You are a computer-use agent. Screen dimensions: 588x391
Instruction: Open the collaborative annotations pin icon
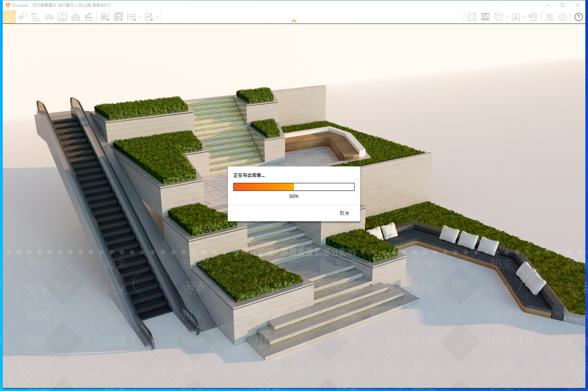click(x=22, y=17)
